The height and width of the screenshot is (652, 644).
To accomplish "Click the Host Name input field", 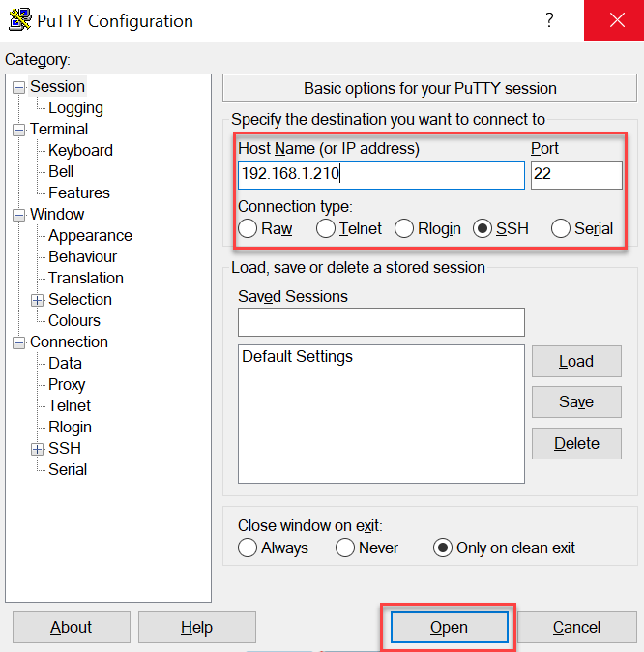I will click(381, 175).
